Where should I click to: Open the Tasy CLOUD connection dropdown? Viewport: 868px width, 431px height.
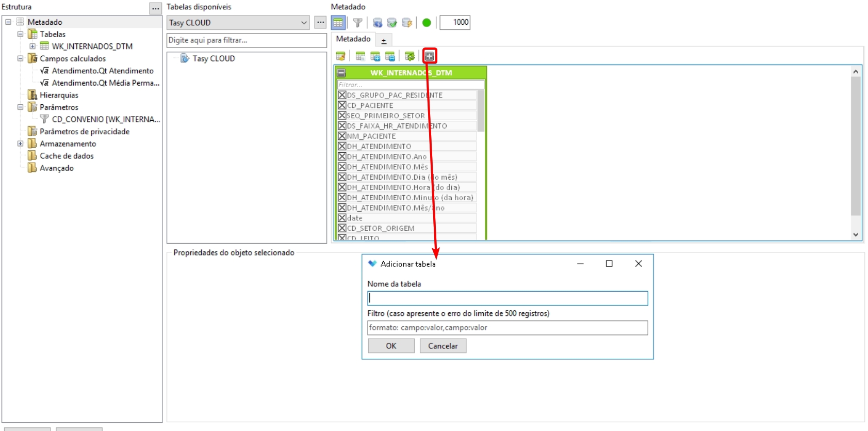(x=304, y=23)
